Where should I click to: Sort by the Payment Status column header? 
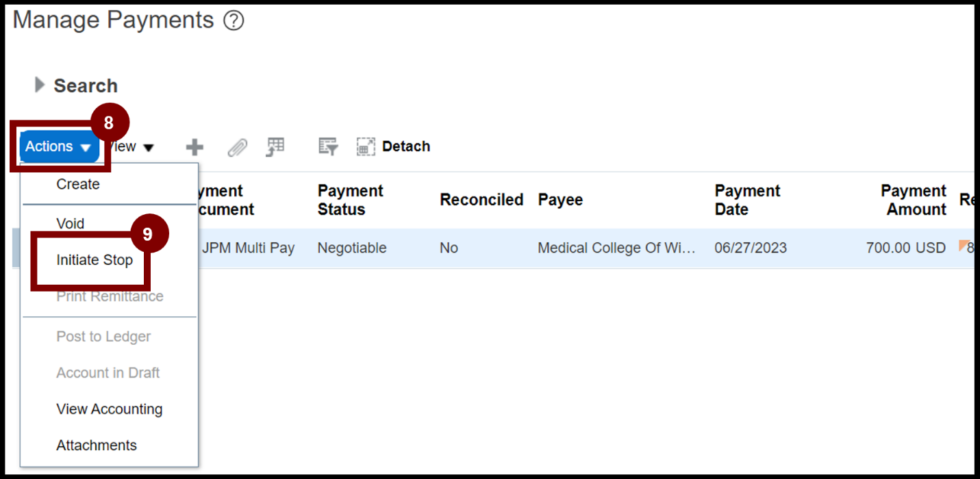click(x=350, y=200)
